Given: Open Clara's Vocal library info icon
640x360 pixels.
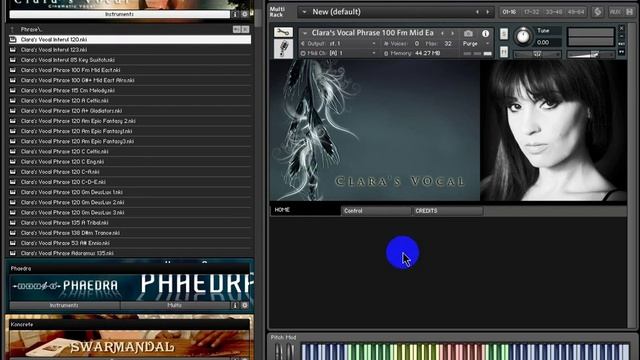Looking at the screenshot, I should tap(235, 14).
